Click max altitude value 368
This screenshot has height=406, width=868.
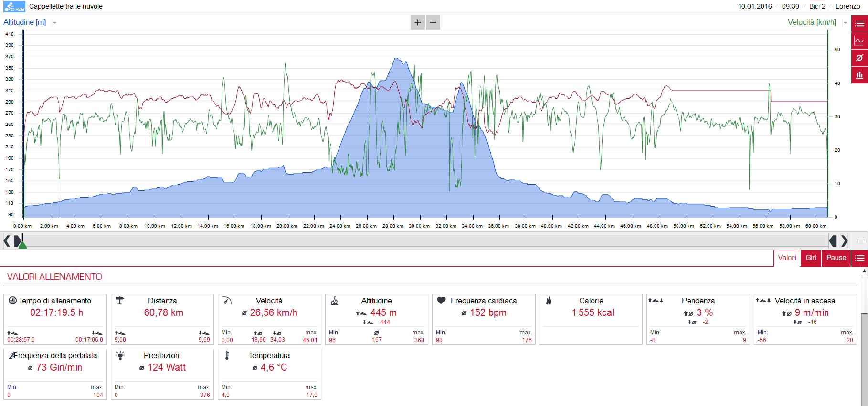pyautogui.click(x=419, y=340)
